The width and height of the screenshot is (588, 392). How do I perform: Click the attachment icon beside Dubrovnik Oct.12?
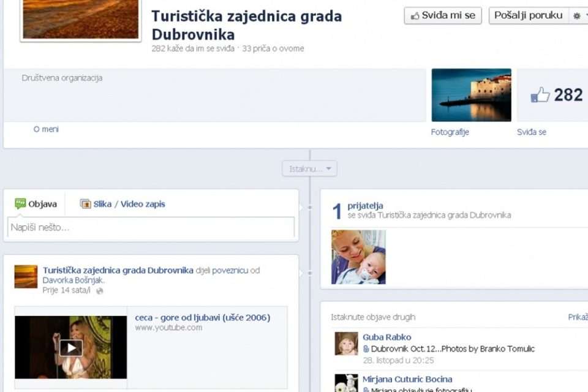pos(366,349)
